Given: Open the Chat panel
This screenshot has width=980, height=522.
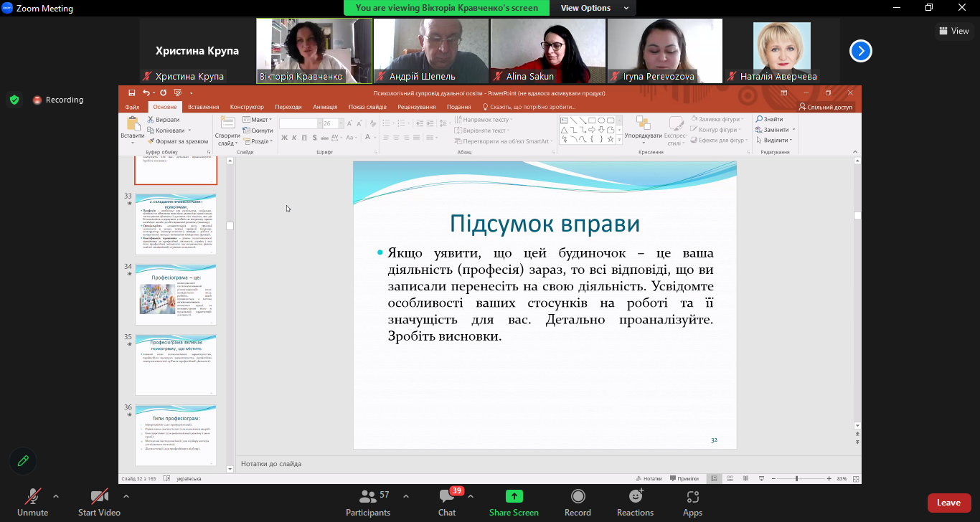Looking at the screenshot, I should click(447, 496).
